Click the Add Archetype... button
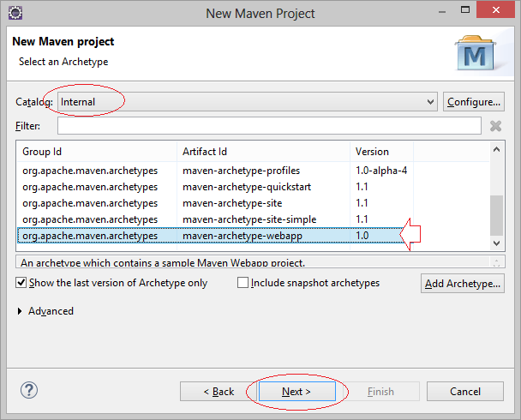This screenshot has height=420, width=521. tap(463, 284)
